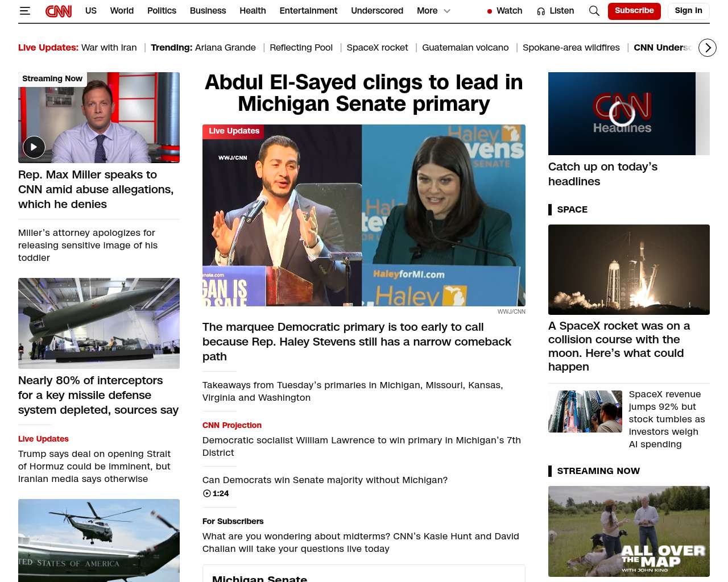Screen dimensions: 728x582
Task: Click the 1:24 video play icon
Action: (x=207, y=493)
